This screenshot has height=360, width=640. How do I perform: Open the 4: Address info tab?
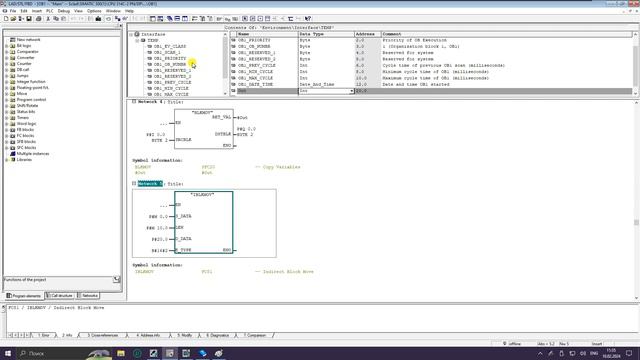click(148, 335)
